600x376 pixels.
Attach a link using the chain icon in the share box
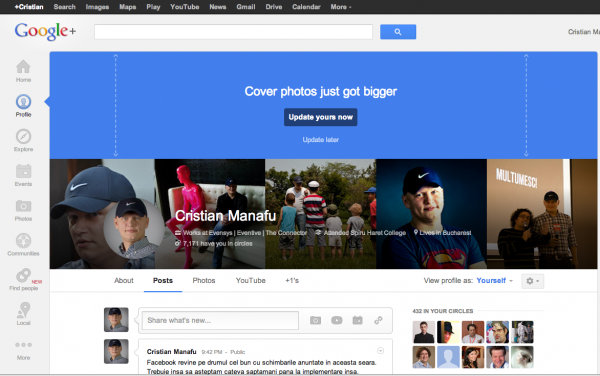(x=378, y=320)
